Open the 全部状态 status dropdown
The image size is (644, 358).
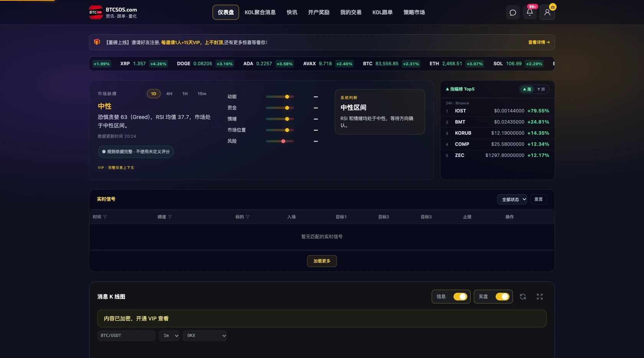(512, 200)
